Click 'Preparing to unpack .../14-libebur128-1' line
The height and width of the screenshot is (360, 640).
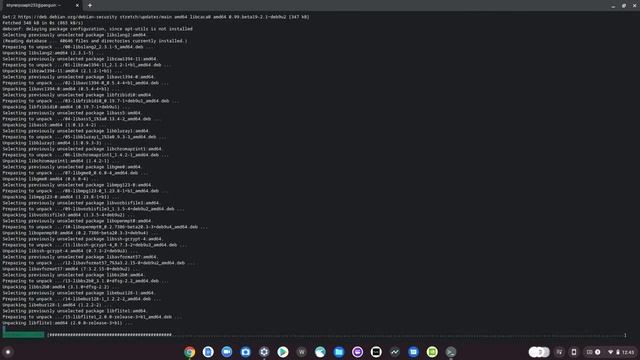82,299
